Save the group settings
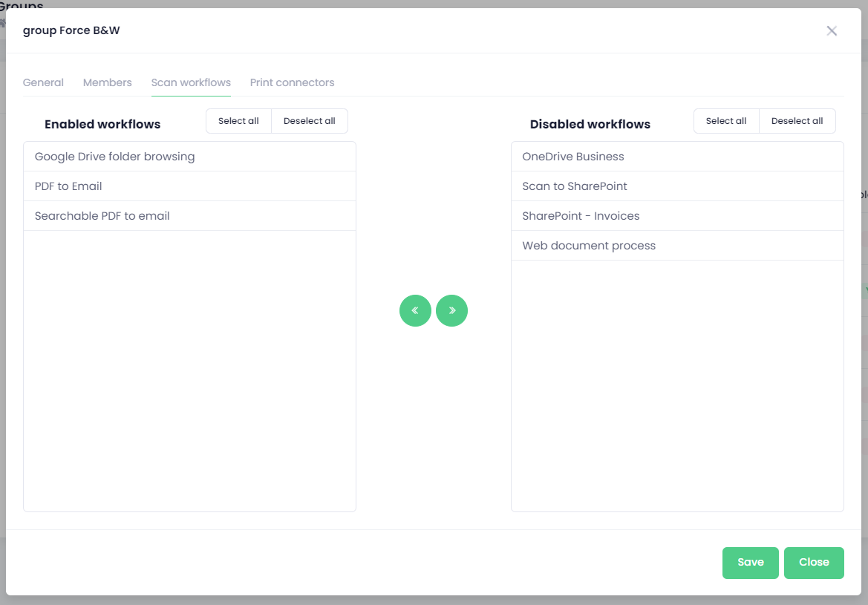Screen dimensions: 868x605 point(751,563)
